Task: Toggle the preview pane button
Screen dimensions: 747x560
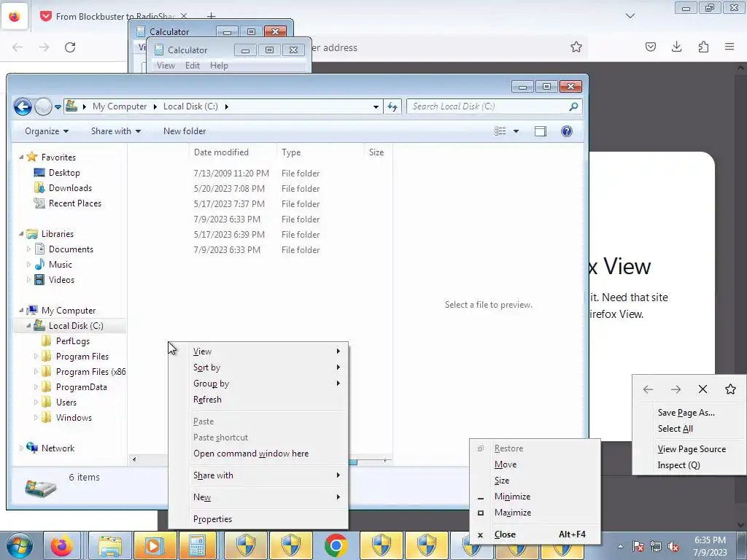Action: click(541, 131)
